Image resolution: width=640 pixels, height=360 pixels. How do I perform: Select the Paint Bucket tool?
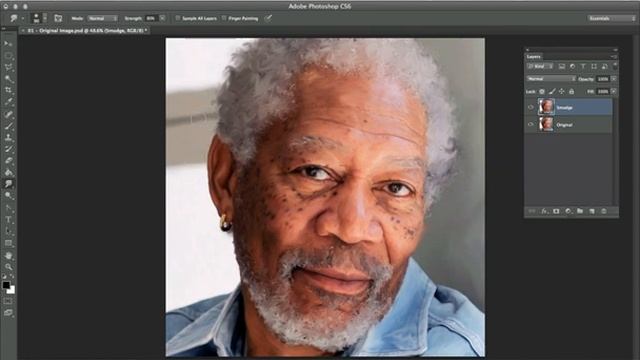8,172
